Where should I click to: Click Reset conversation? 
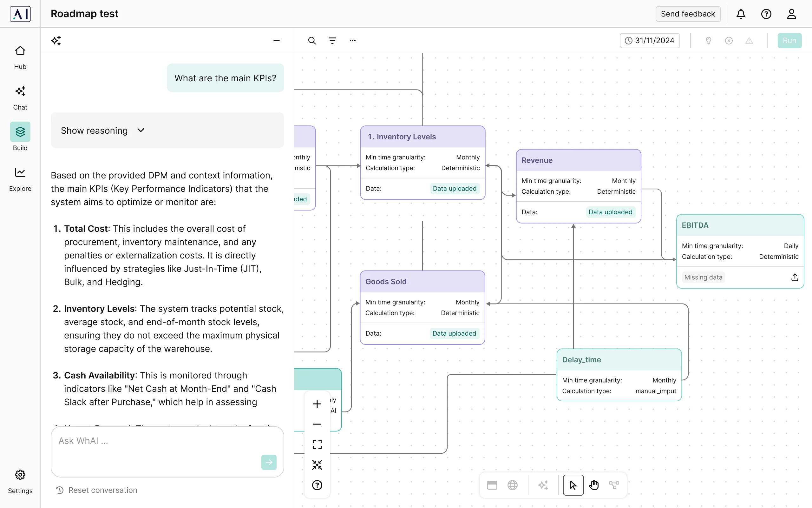point(97,490)
